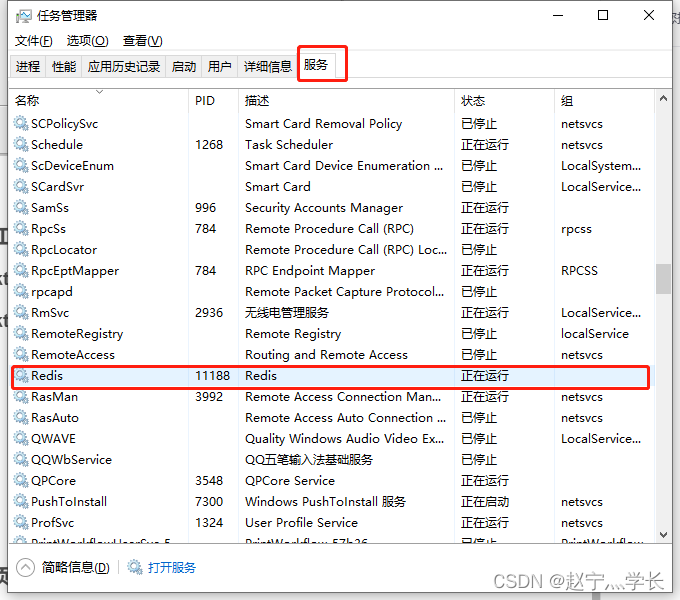Open the 文件(F) menu
The image size is (680, 600).
(x=33, y=41)
